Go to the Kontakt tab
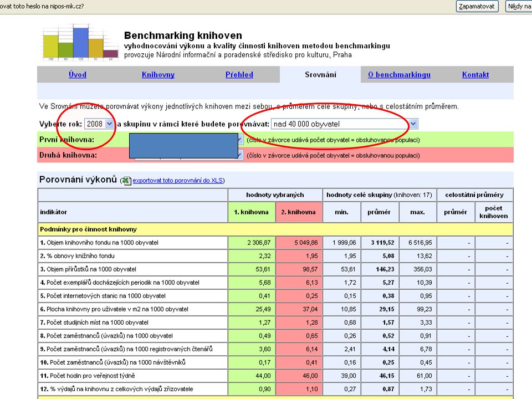The width and height of the screenshot is (532, 399). (x=475, y=75)
